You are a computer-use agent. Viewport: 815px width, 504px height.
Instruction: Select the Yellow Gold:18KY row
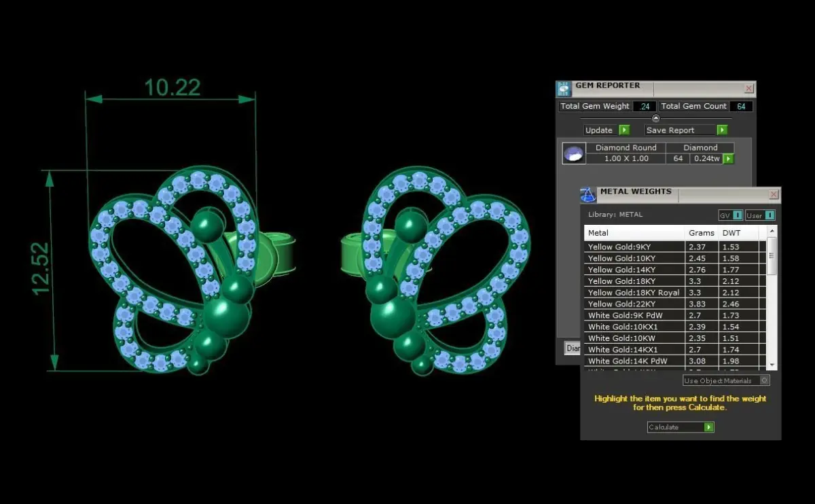tap(675, 281)
